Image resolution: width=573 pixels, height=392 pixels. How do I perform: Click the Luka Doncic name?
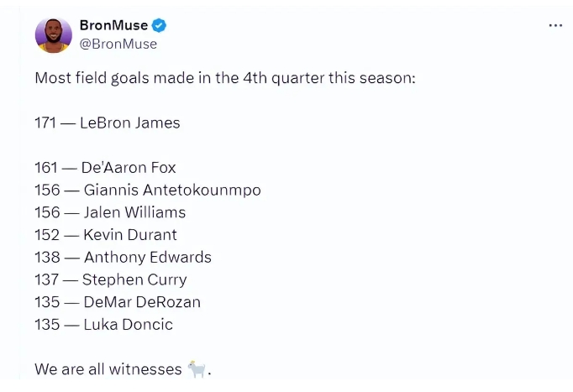[x=129, y=325]
